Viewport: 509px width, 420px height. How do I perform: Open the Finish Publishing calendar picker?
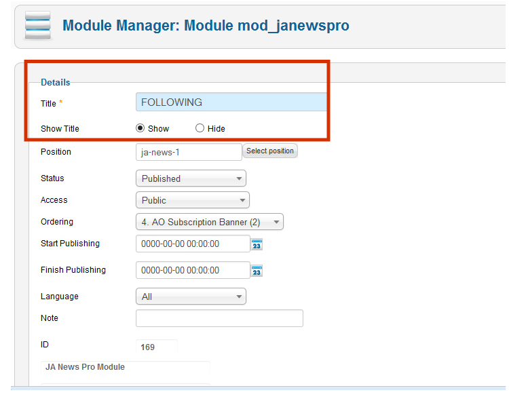[x=257, y=271]
